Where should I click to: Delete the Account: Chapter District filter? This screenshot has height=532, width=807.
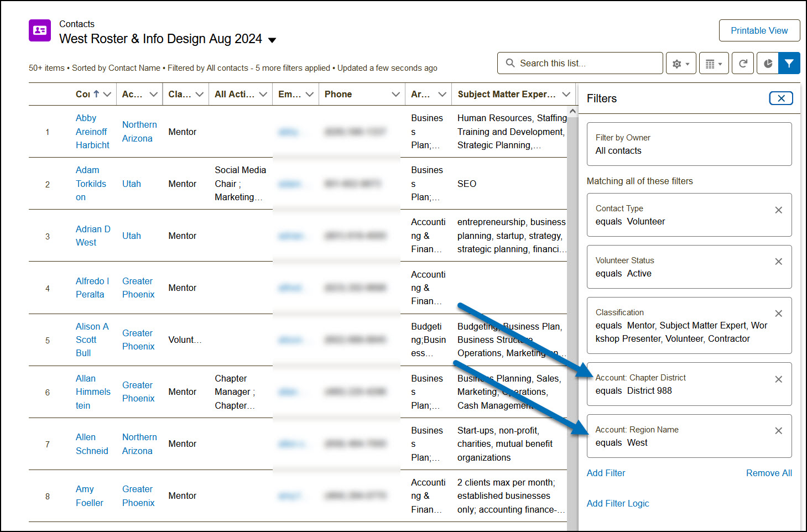[778, 379]
